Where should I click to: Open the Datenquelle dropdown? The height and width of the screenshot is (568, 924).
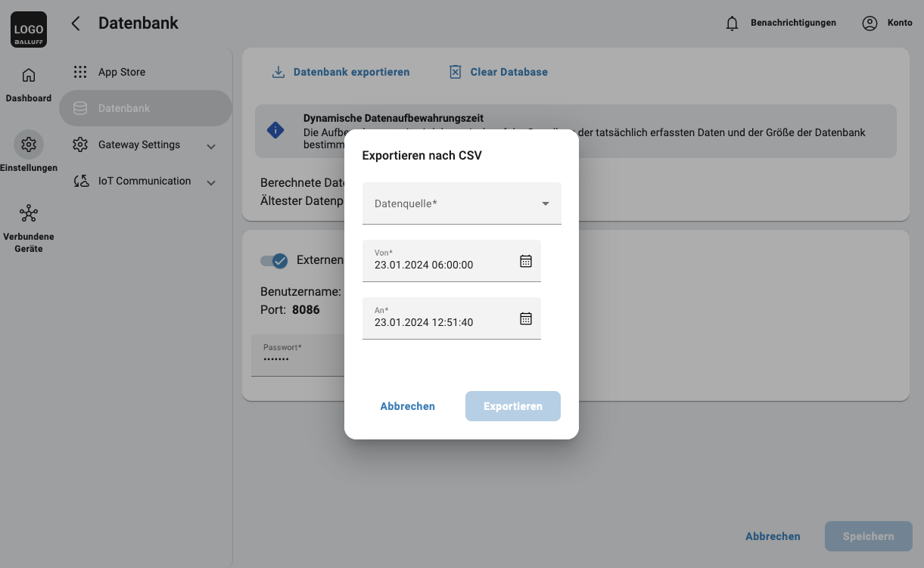(x=462, y=203)
